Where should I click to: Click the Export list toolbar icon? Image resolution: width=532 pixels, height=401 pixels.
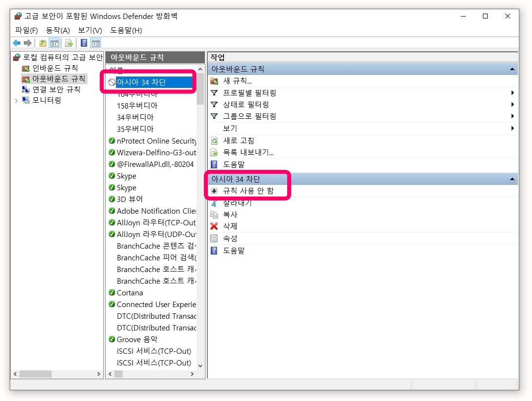pyautogui.click(x=69, y=43)
